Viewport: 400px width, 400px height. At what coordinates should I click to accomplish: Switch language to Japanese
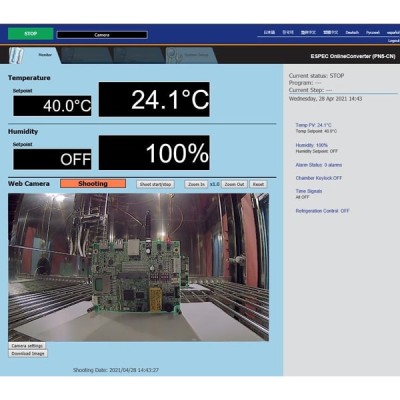coord(269,33)
